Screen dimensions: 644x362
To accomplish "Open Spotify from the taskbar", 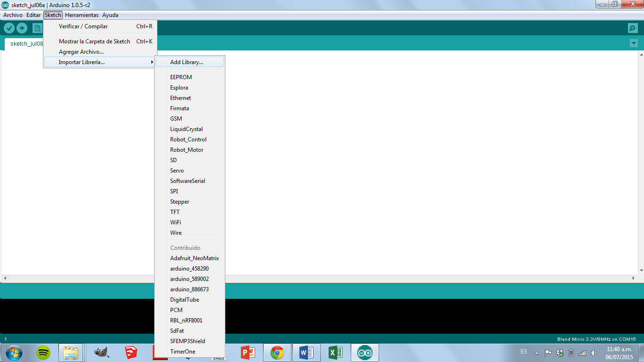I will pos(44,353).
